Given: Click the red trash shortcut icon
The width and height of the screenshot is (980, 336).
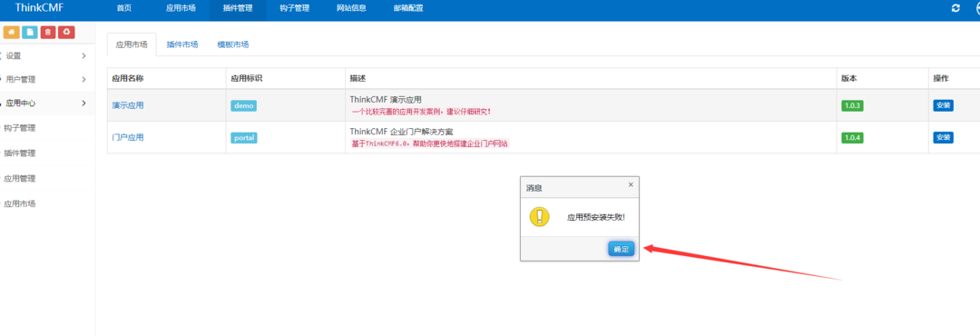Looking at the screenshot, I should pos(48,33).
